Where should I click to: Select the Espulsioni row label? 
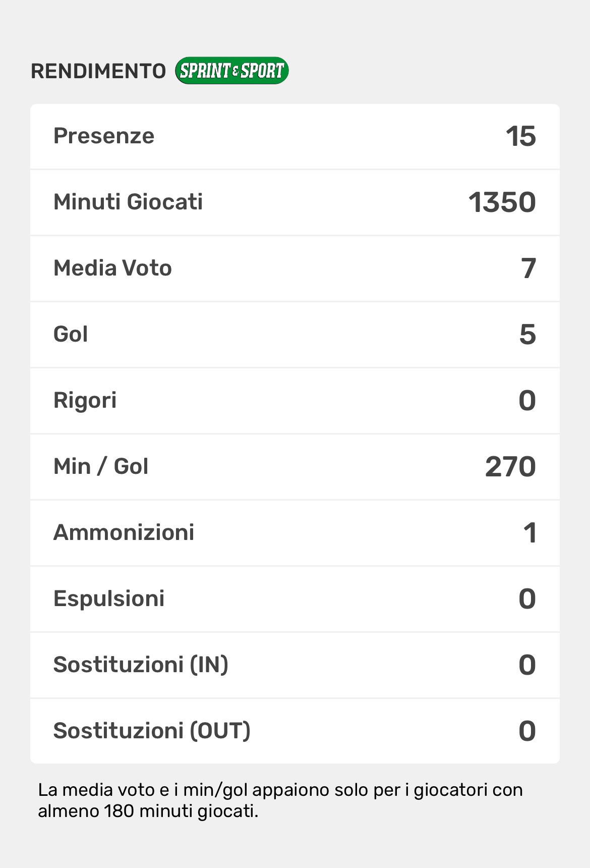click(109, 599)
